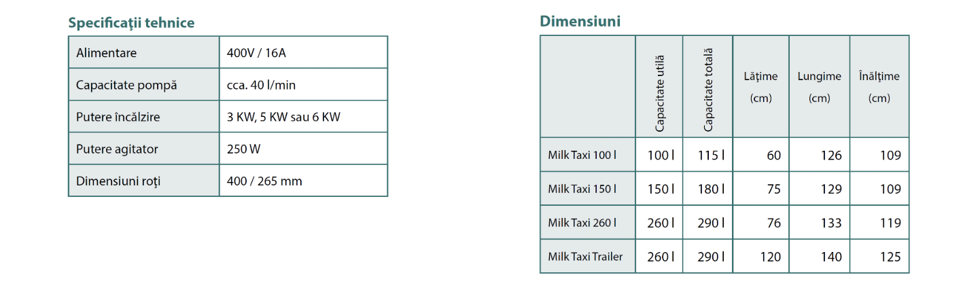This screenshot has height=290, width=980.
Task: Click the '400V / 16A' value cell
Action: tap(303, 52)
